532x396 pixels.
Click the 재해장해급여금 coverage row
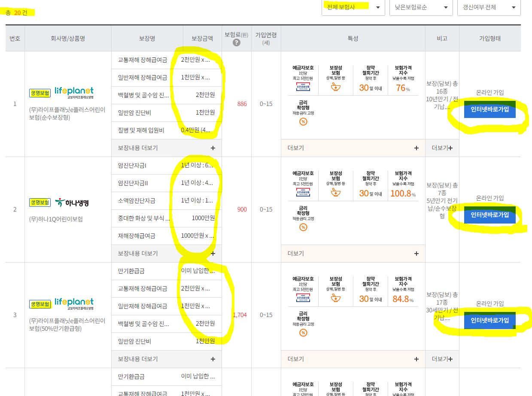pyautogui.click(x=167, y=236)
